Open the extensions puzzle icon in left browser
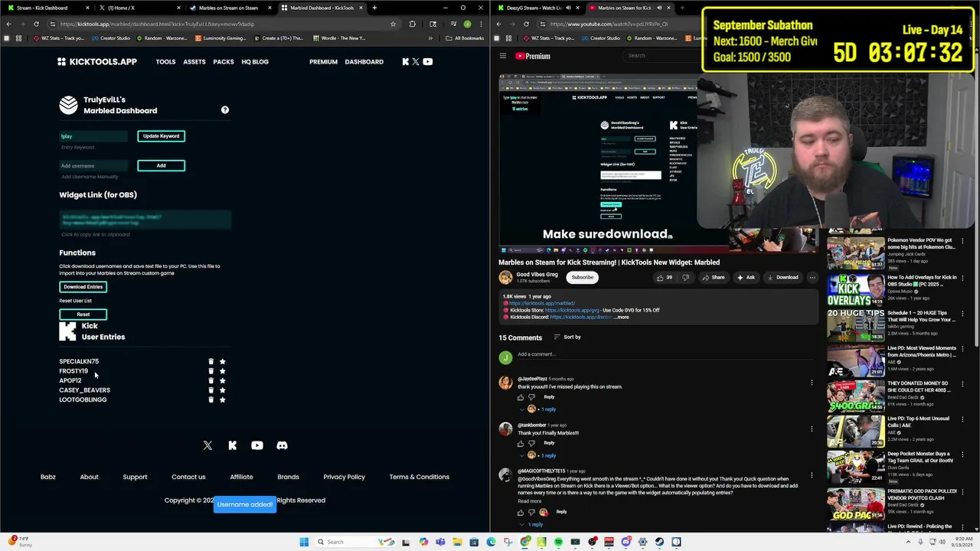 (x=413, y=24)
